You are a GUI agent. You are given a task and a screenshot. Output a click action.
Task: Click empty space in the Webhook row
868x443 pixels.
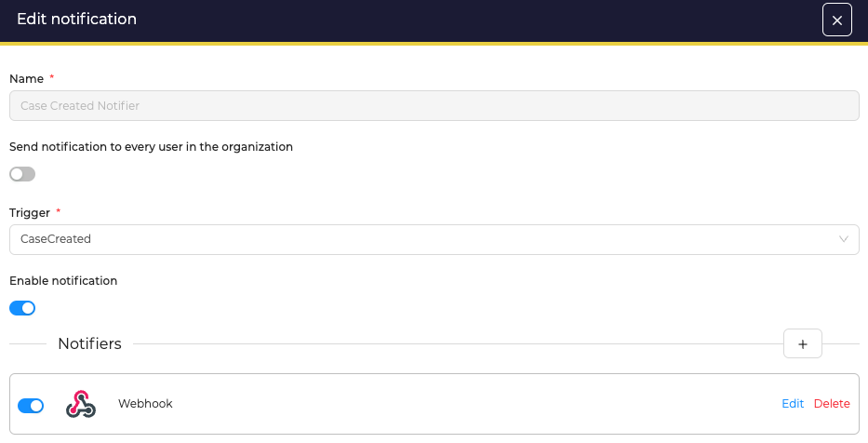(465, 404)
